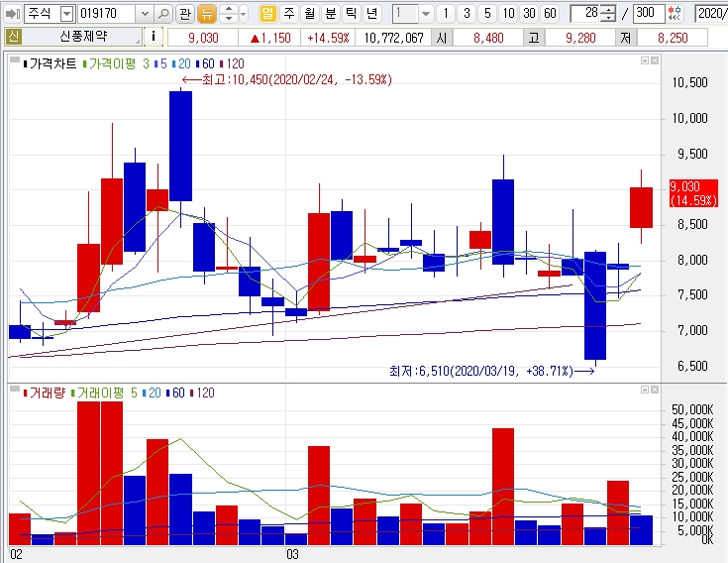Screen dimensions: 728x563
Task: Click the total candle count field 300
Action: click(649, 14)
